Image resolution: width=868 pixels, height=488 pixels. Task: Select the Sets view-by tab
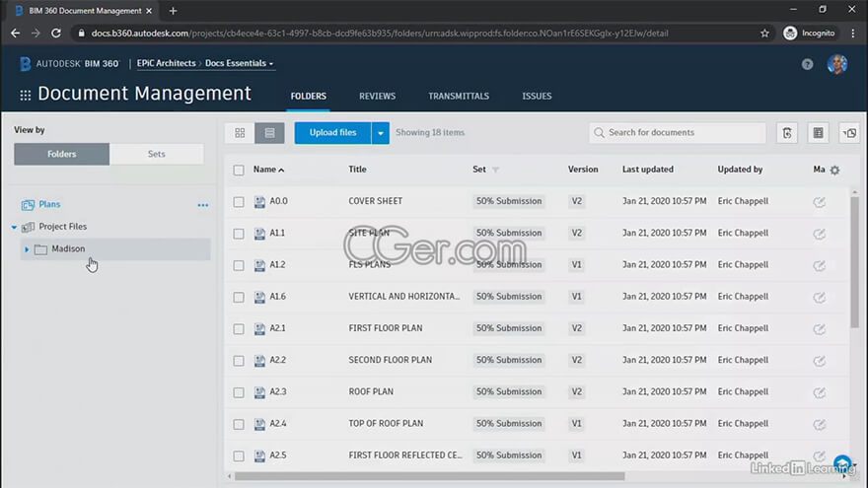(157, 154)
